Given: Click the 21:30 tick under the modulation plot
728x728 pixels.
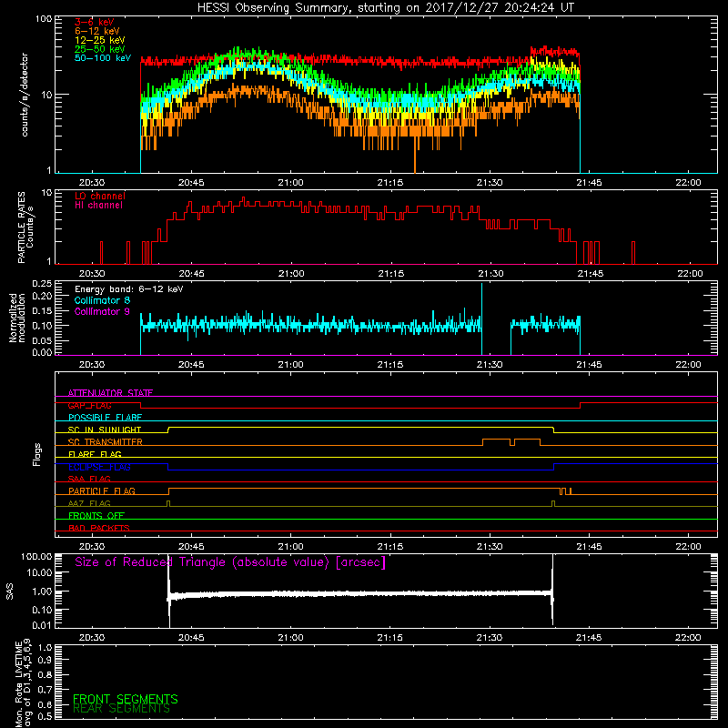Looking at the screenshot, I should (x=490, y=365).
